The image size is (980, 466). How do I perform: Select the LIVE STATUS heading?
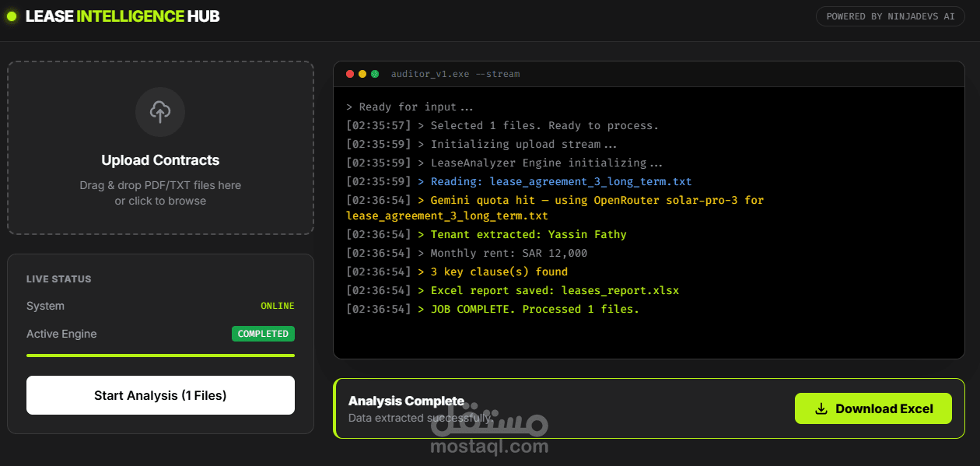[x=59, y=279]
